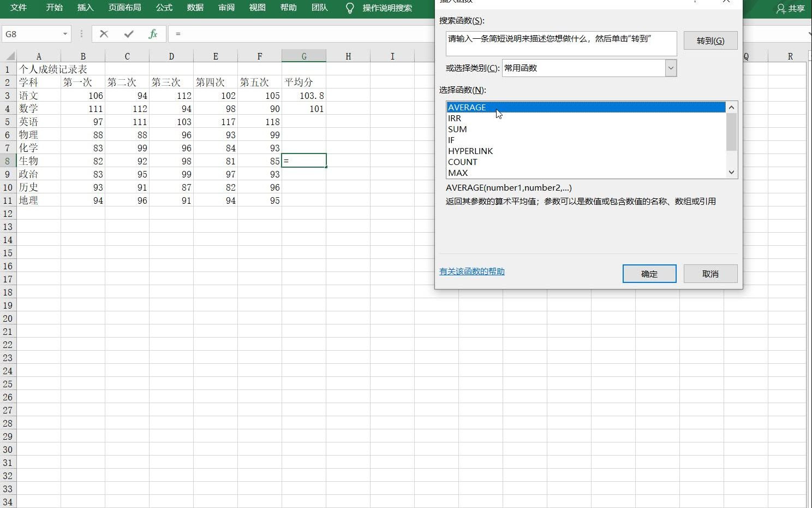Viewport: 812px width, 508px height.
Task: Click cell with value 101
Action: pos(304,109)
